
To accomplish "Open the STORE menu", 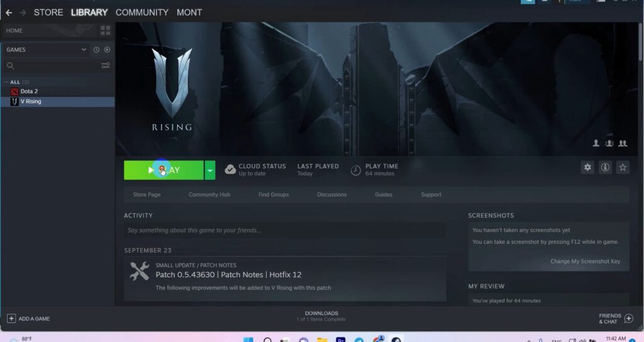I will (x=48, y=13).
